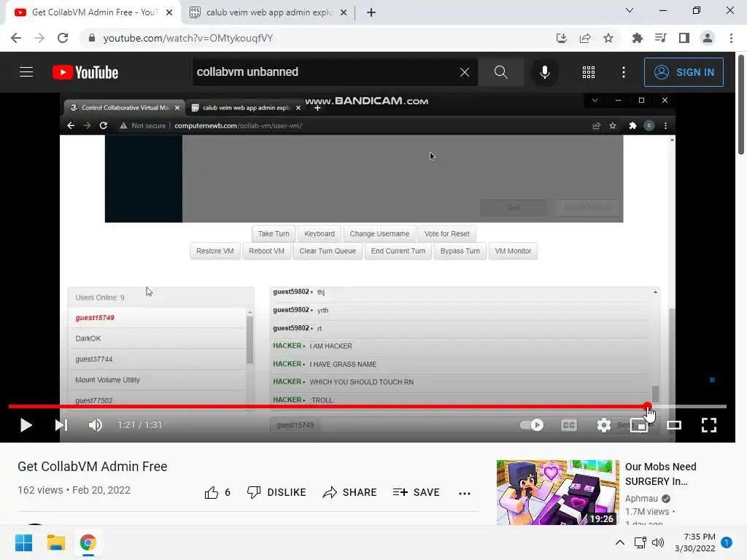Switch to Get CollabVM Admin Free tab
This screenshot has width=747, height=560.
point(93,12)
